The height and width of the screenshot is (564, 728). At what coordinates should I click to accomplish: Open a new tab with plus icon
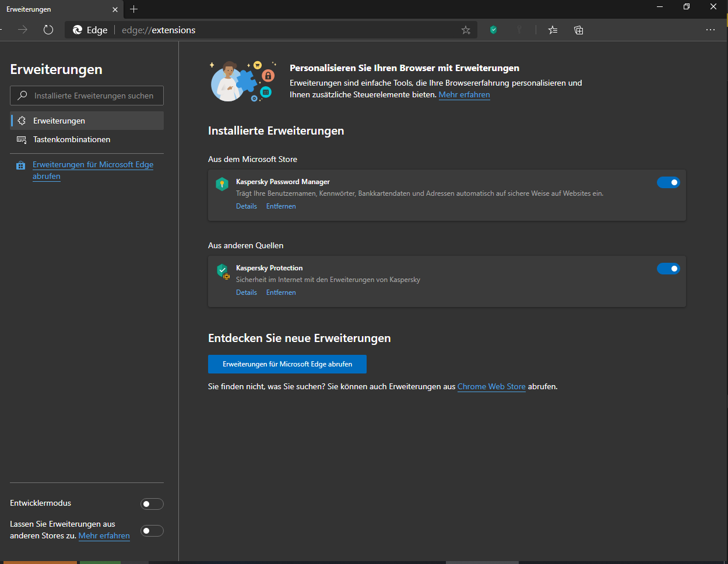(x=134, y=9)
